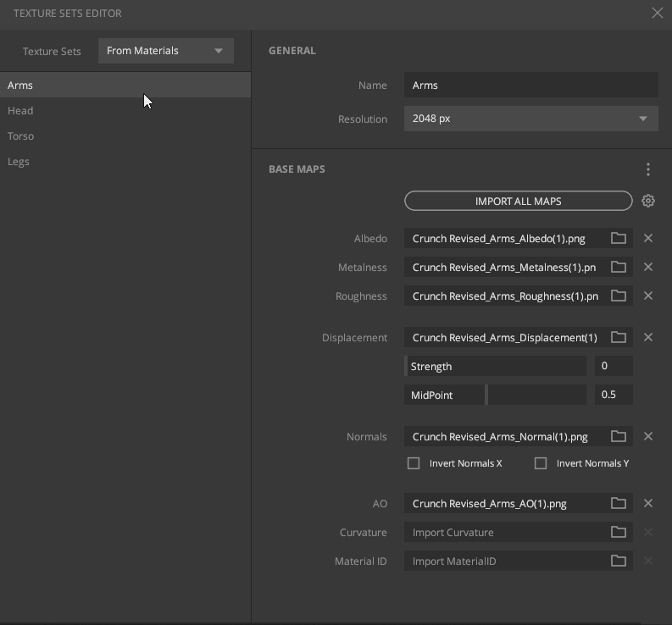Browse folder for Metalness map

[619, 268]
